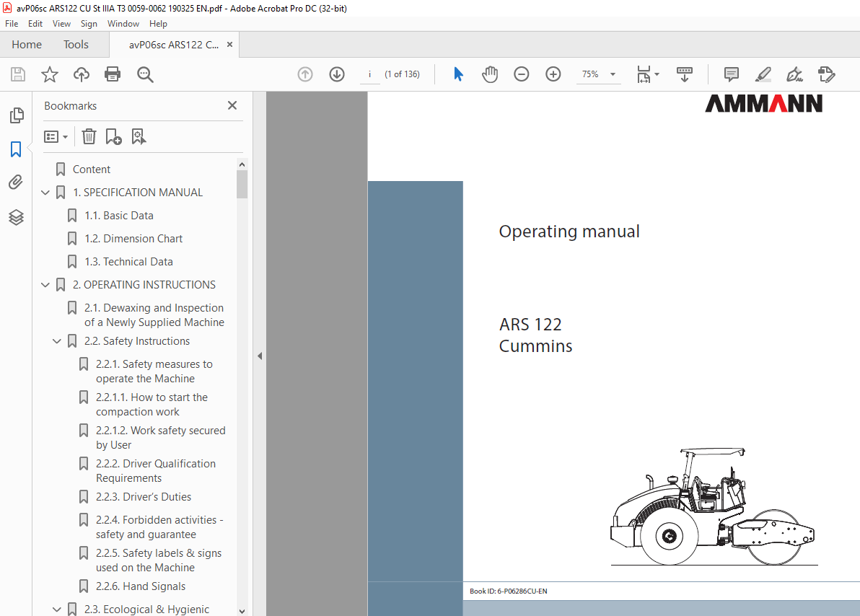Open bookmark 2.2.3. Driver's Duties
This screenshot has height=616, width=860.
coord(143,497)
